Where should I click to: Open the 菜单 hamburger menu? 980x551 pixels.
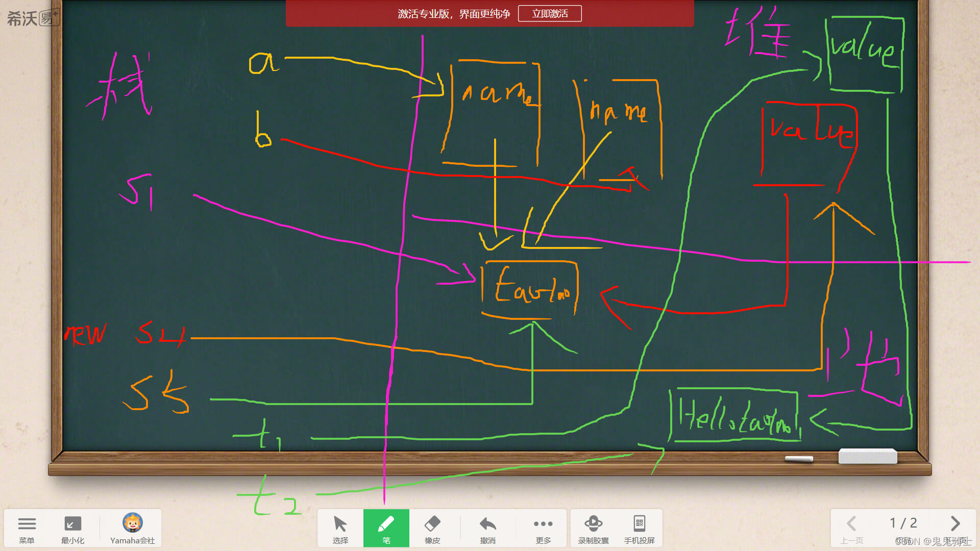click(x=27, y=529)
